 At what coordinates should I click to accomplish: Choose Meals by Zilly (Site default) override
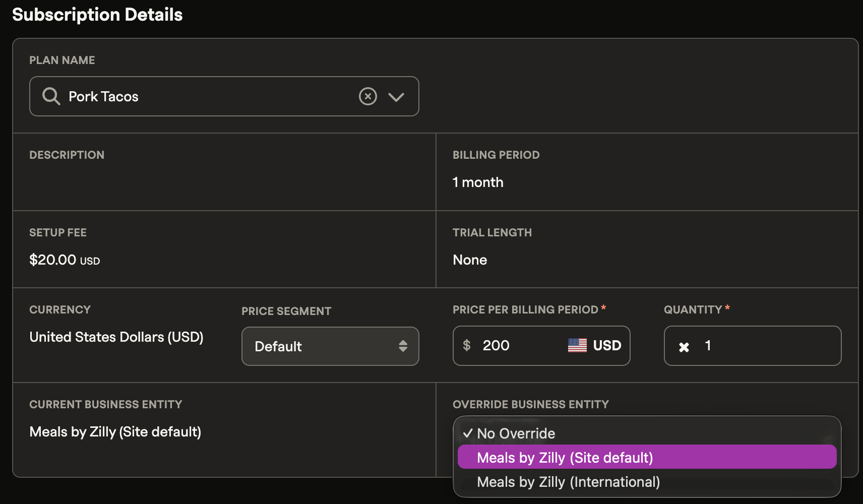(x=565, y=457)
